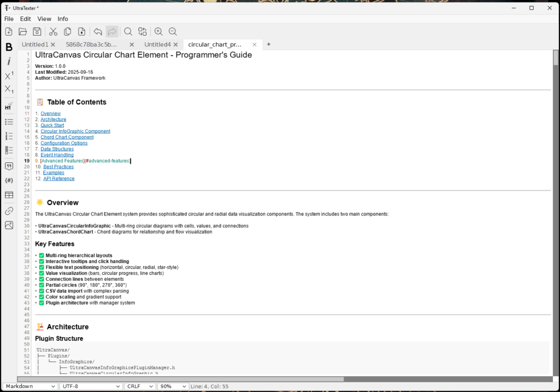Open the Edit menu
Viewport: 560px width, 392px height.
[x=26, y=19]
